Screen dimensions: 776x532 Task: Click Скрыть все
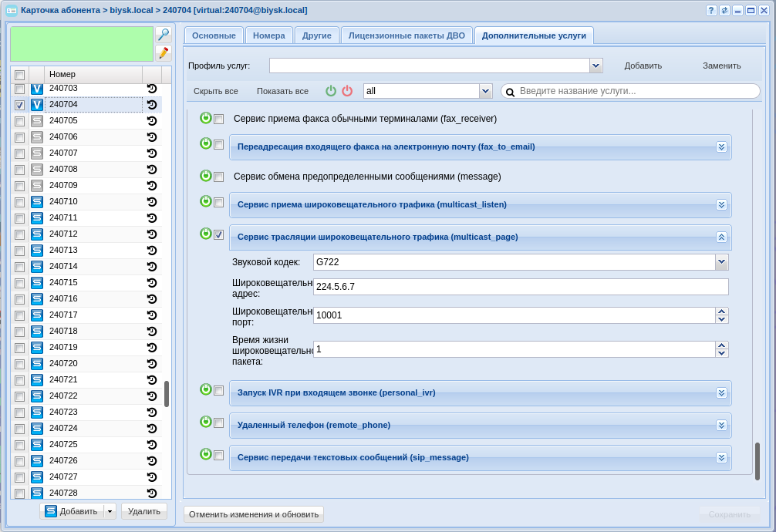tap(216, 91)
